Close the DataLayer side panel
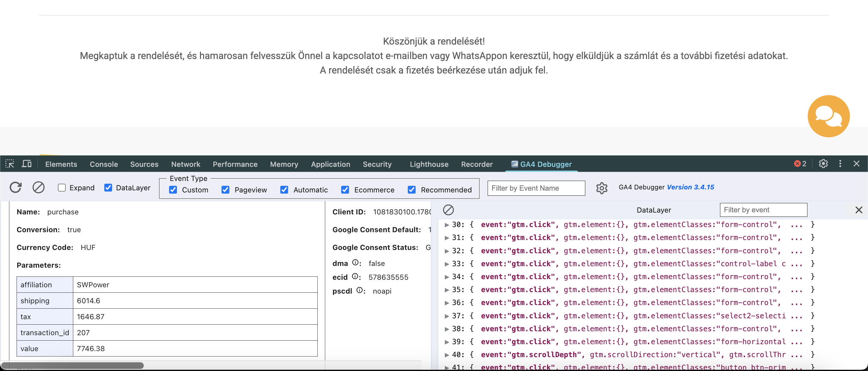 coord(859,210)
